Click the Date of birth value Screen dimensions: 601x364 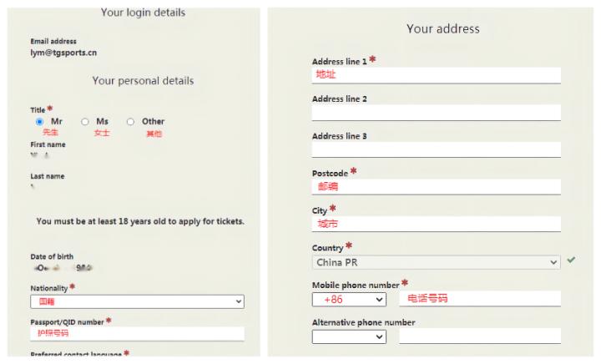pyautogui.click(x=63, y=269)
